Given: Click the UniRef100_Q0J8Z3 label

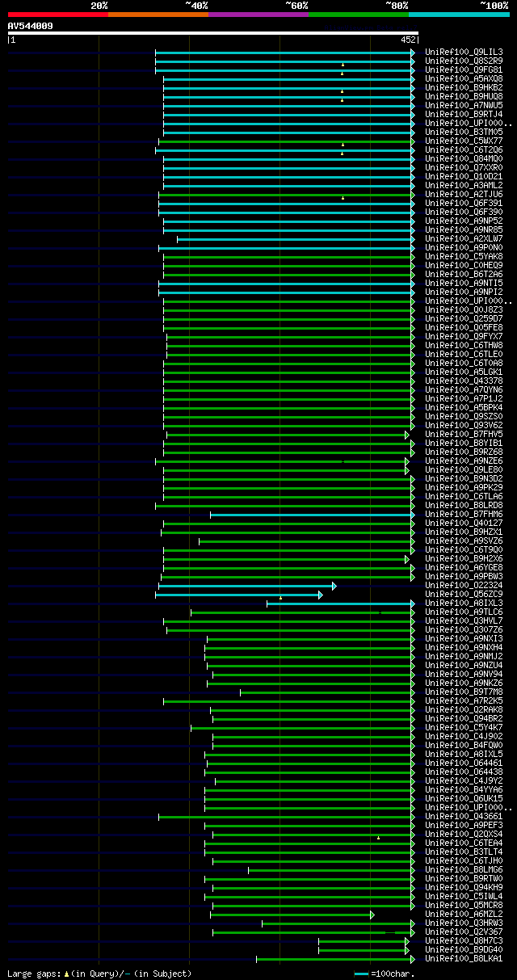Looking at the screenshot, I should [x=464, y=309].
